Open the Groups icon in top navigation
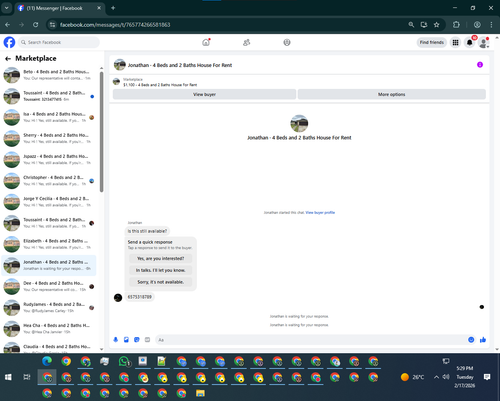The width and height of the screenshot is (500, 401). 287,42
